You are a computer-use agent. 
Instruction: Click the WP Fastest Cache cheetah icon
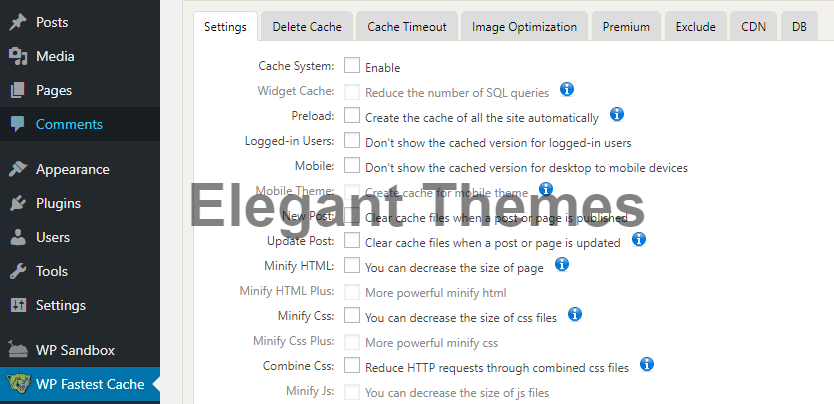(18, 384)
